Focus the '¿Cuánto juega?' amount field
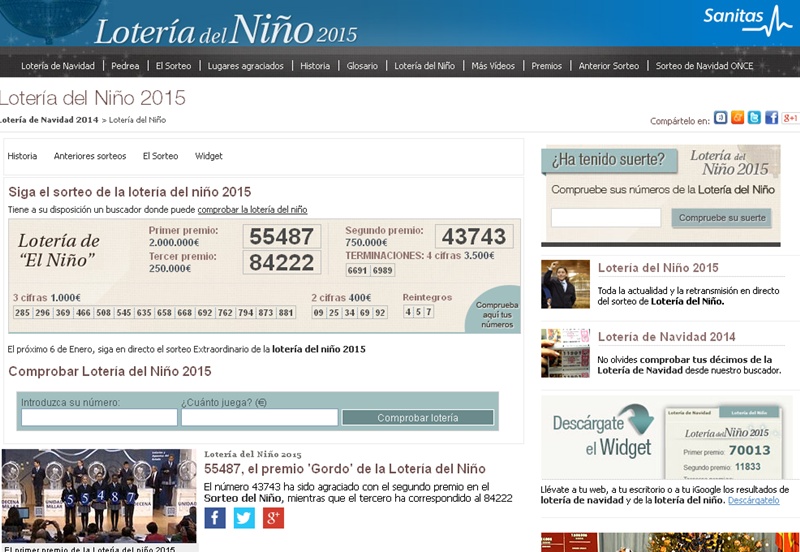 [x=259, y=418]
